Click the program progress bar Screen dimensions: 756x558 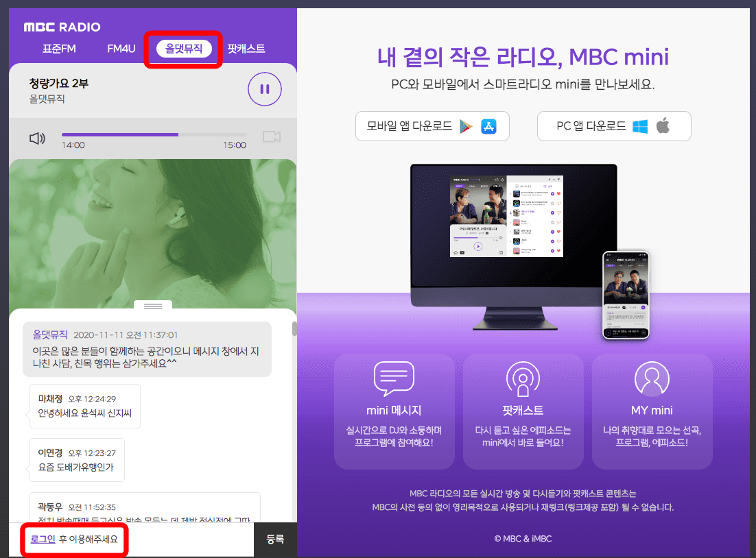coord(154,134)
